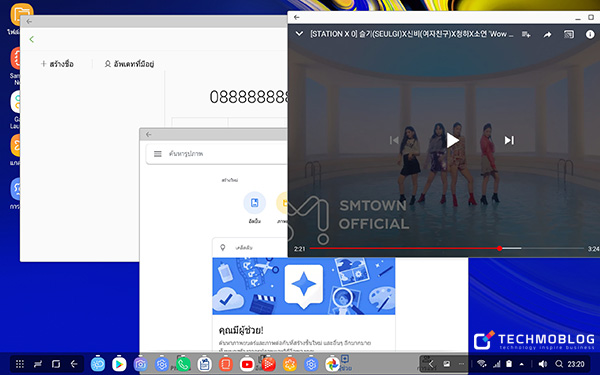The width and height of the screenshot is (600, 375).
Task: Open the Samsung Notes icon on the desktop
Action: coord(15,58)
